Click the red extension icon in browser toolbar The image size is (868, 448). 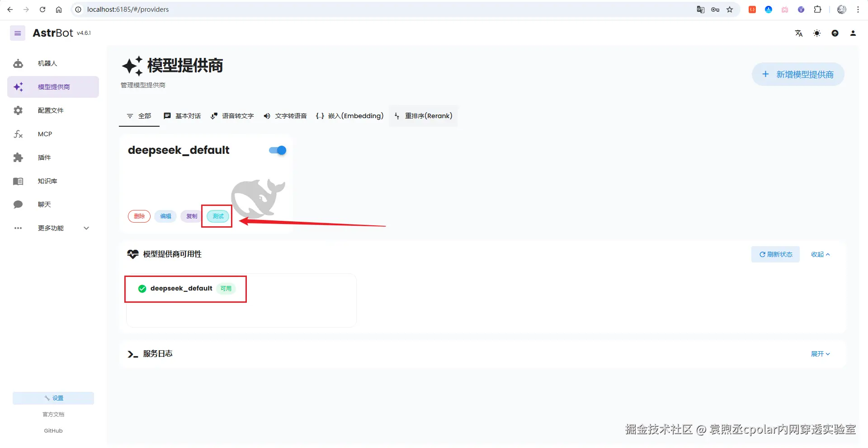[752, 10]
